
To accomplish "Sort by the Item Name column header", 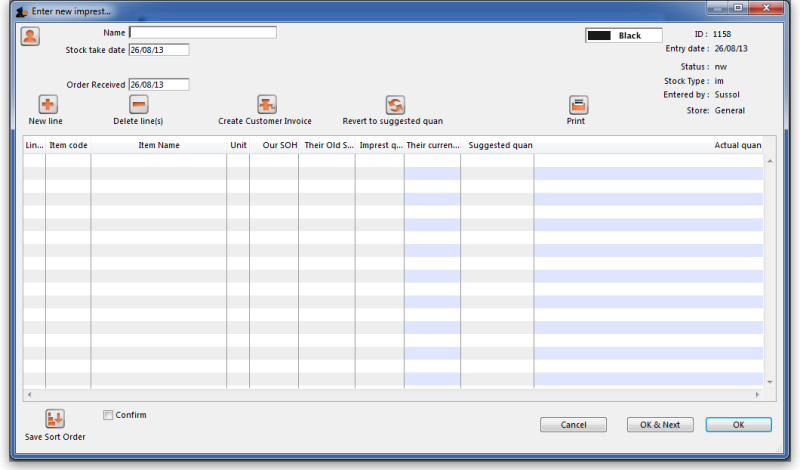I will pos(158,145).
